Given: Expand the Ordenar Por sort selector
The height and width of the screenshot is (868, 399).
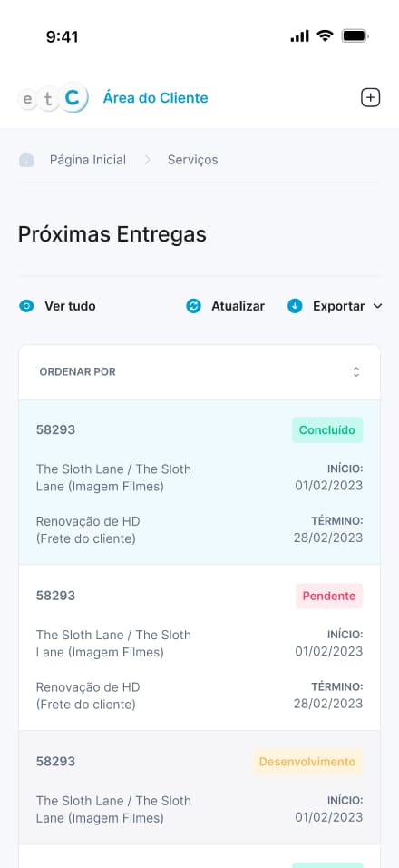Looking at the screenshot, I should click(199, 372).
